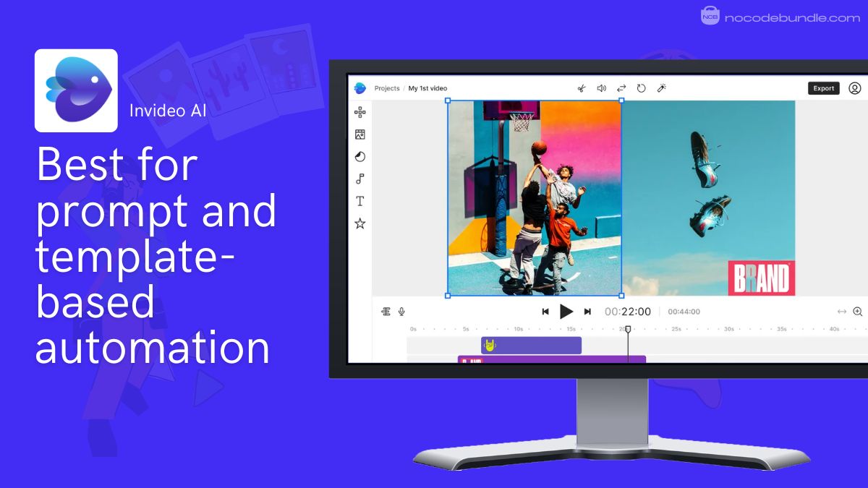Open the templates grid panel in sidebar
Screen dimensions: 868x488
pos(359,112)
